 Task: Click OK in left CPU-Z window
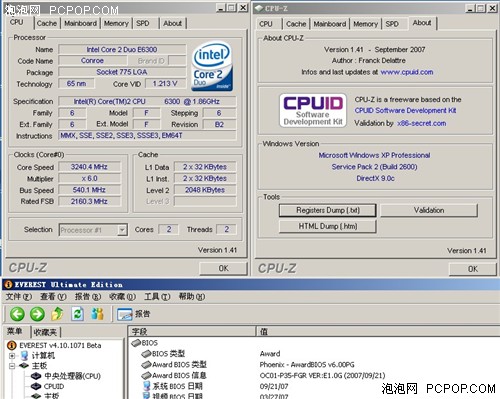tap(223, 268)
